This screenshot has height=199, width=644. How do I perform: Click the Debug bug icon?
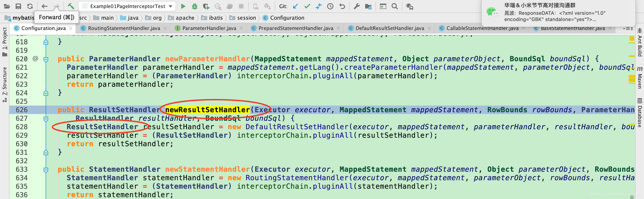[194, 6]
